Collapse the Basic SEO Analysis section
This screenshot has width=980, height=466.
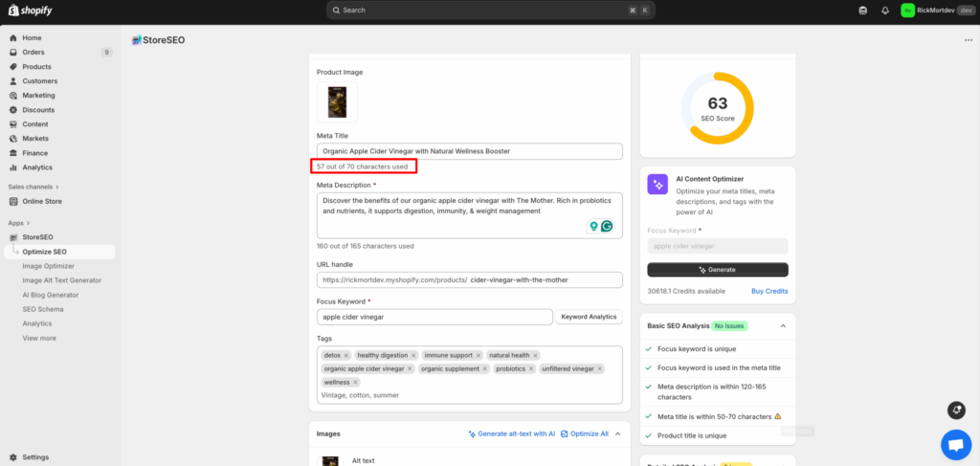[x=783, y=325]
